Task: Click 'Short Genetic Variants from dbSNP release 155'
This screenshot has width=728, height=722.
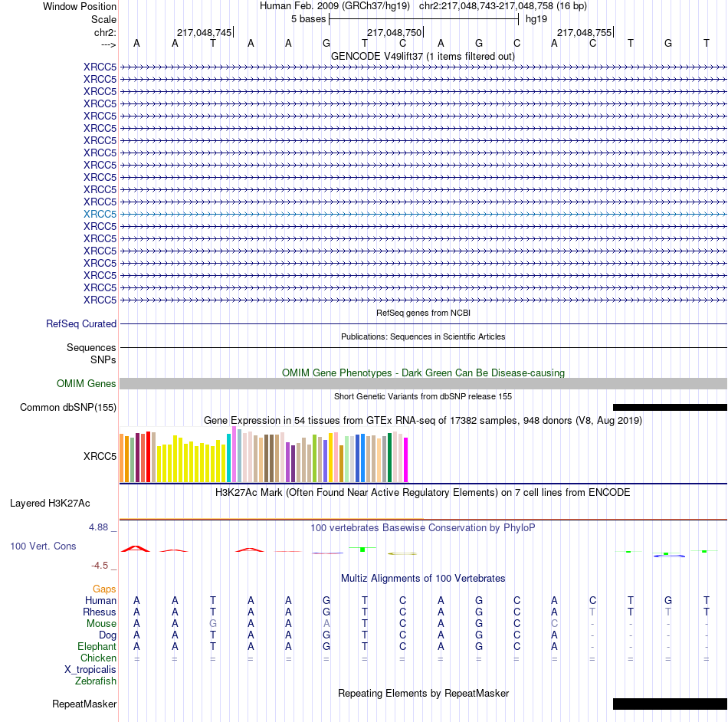Action: 423,396
